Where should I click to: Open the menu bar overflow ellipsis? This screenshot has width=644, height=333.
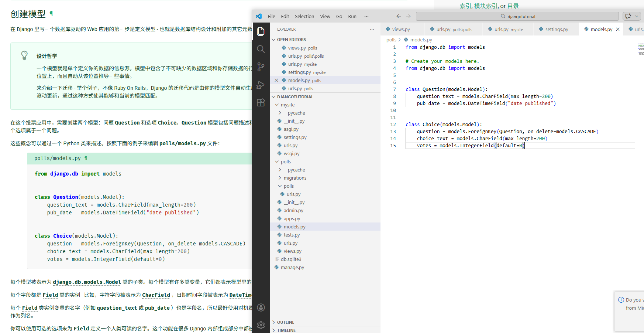tap(366, 16)
